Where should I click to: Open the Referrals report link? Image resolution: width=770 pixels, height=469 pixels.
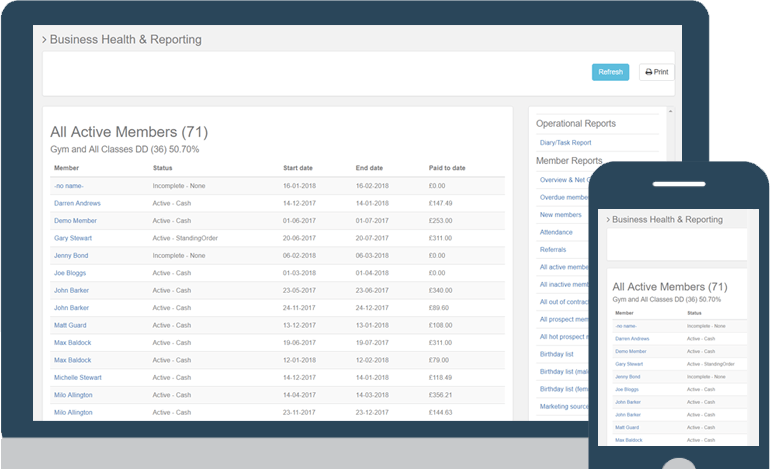point(553,250)
